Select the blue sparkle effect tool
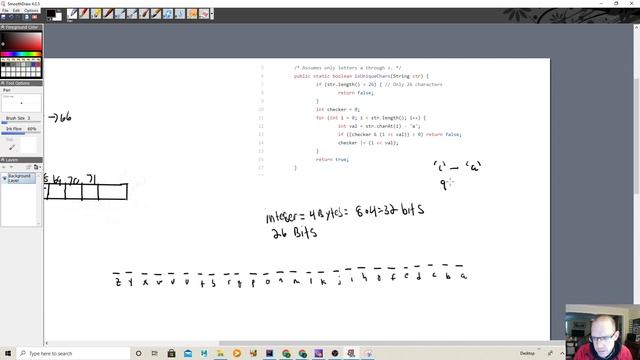The width and height of the screenshot is (640, 360). tap(168, 14)
